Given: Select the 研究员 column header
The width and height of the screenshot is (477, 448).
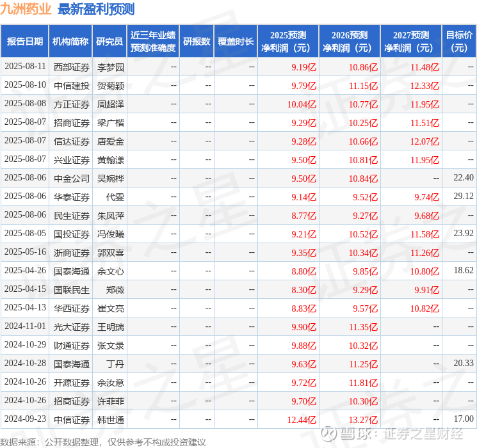Looking at the screenshot, I should point(109,42).
